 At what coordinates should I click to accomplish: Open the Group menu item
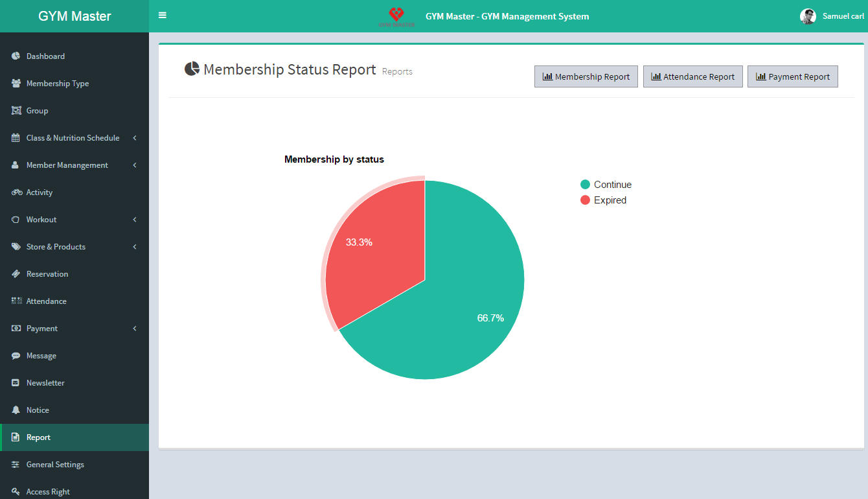point(74,111)
